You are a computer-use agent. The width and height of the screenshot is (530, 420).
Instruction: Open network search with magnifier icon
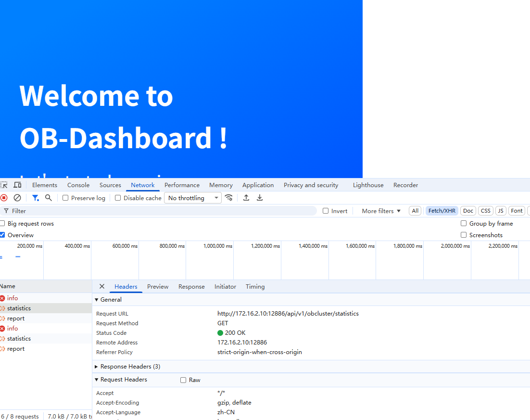(48, 198)
